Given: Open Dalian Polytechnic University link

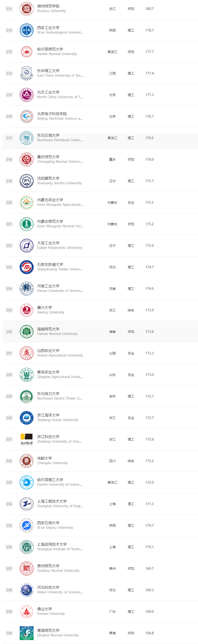Looking at the screenshot, I should point(60,248).
